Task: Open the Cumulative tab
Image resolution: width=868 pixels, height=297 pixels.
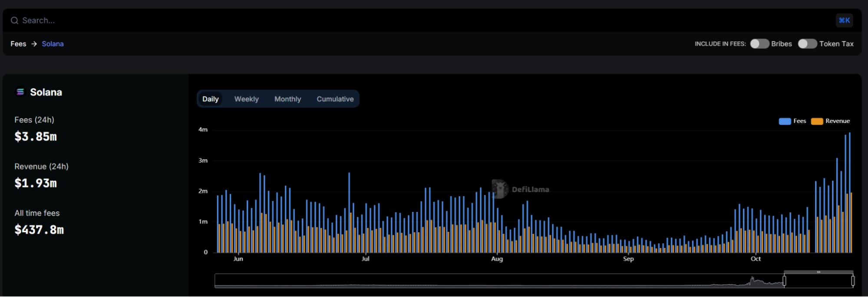Action: click(x=335, y=99)
